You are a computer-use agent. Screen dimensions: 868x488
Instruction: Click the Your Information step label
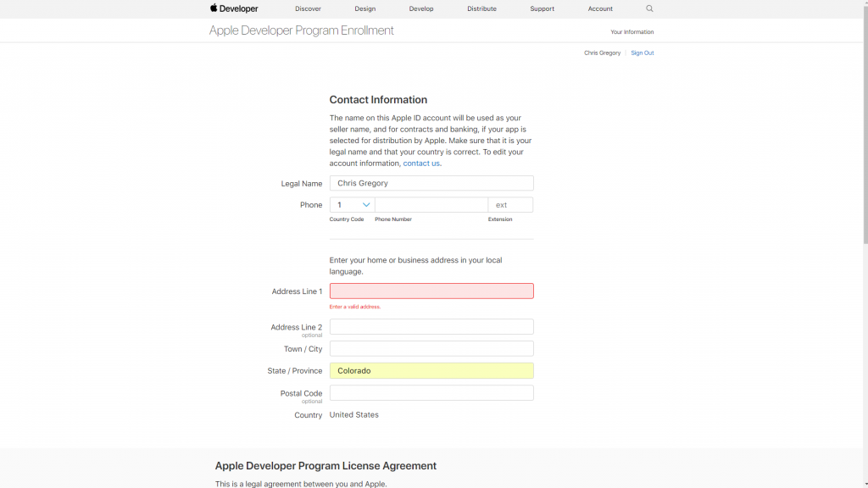(x=632, y=32)
